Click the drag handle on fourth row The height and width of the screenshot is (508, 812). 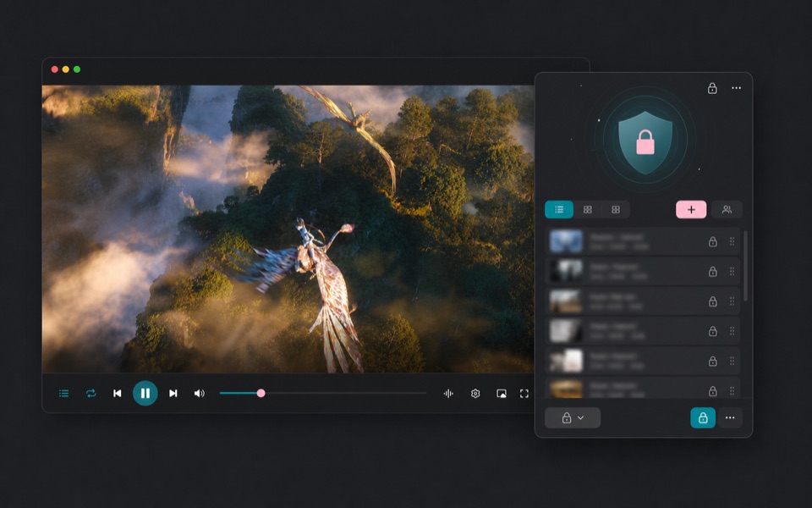point(732,331)
